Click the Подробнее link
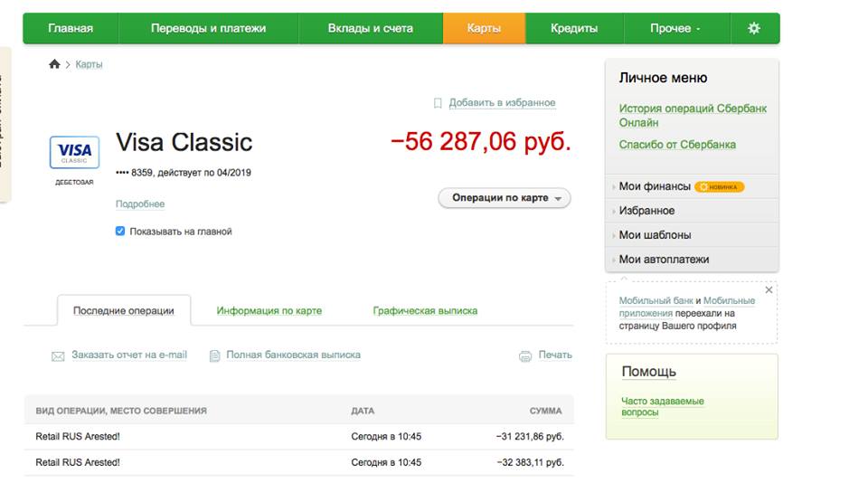 (140, 204)
